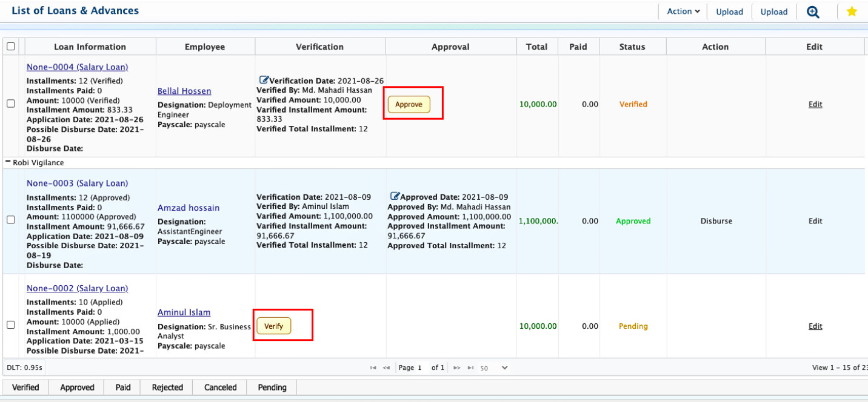Click edit icon beside Verification Date 2021-08-26
The width and height of the screenshot is (868, 402).
tap(264, 81)
